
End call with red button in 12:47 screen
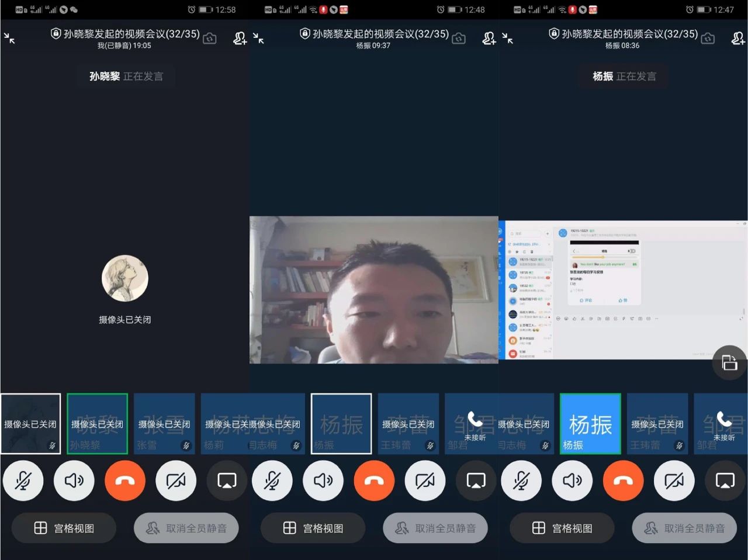tap(623, 481)
